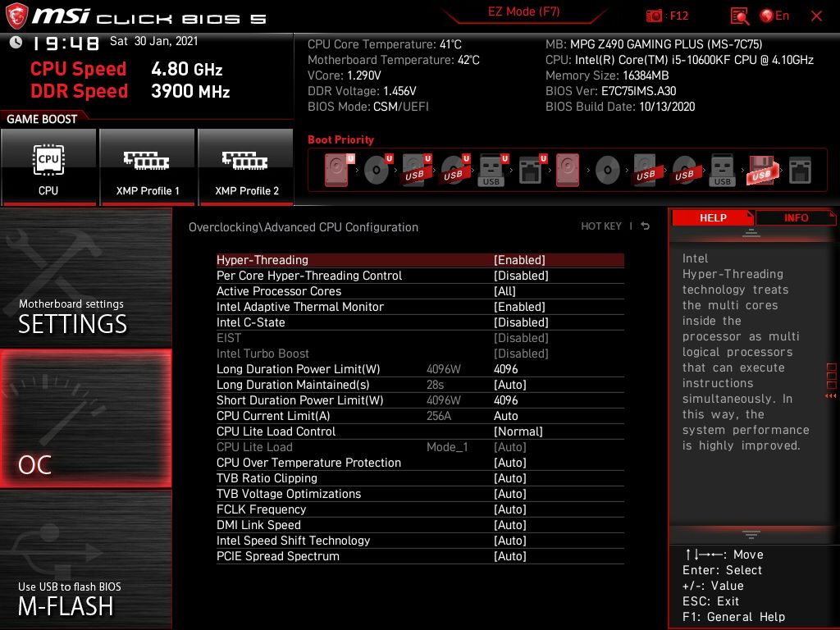Image resolution: width=840 pixels, height=630 pixels.
Task: Select the UEFI hard disk boot device
Action: point(339,170)
